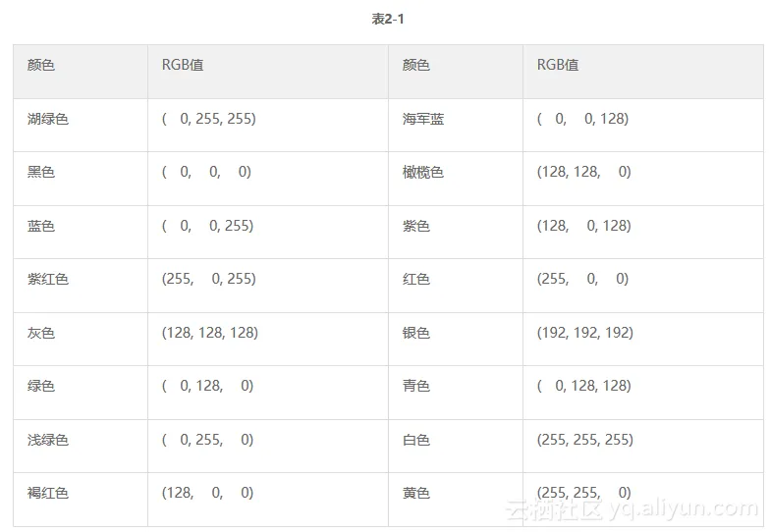Image resolution: width=769 pixels, height=532 pixels.
Task: Click the RGB value (255, 0, 255)
Action: point(208,279)
